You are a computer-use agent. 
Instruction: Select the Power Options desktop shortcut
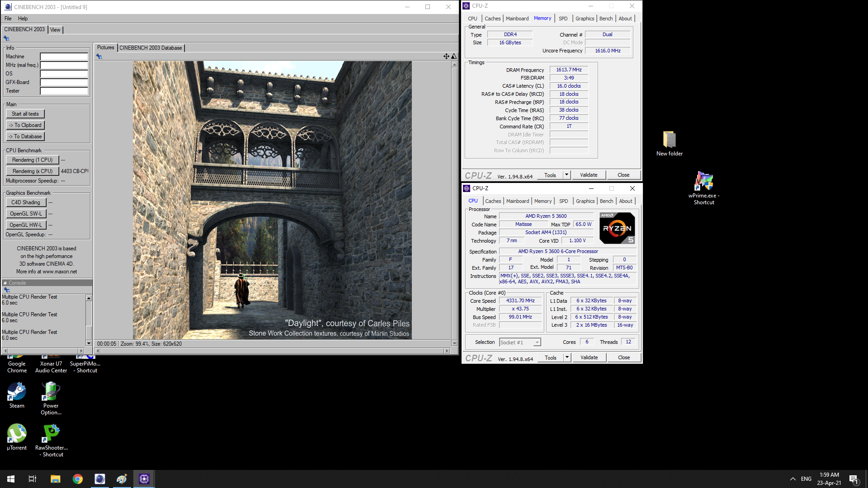point(51,399)
